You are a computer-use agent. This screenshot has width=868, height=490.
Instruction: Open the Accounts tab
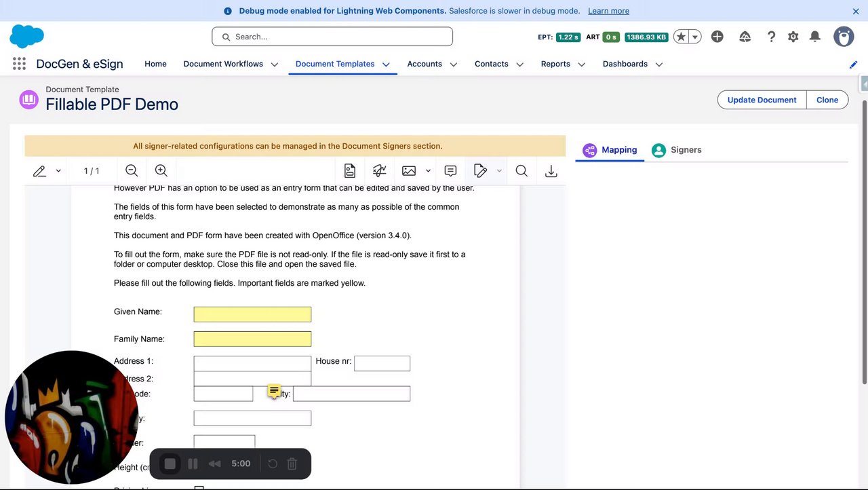(425, 64)
